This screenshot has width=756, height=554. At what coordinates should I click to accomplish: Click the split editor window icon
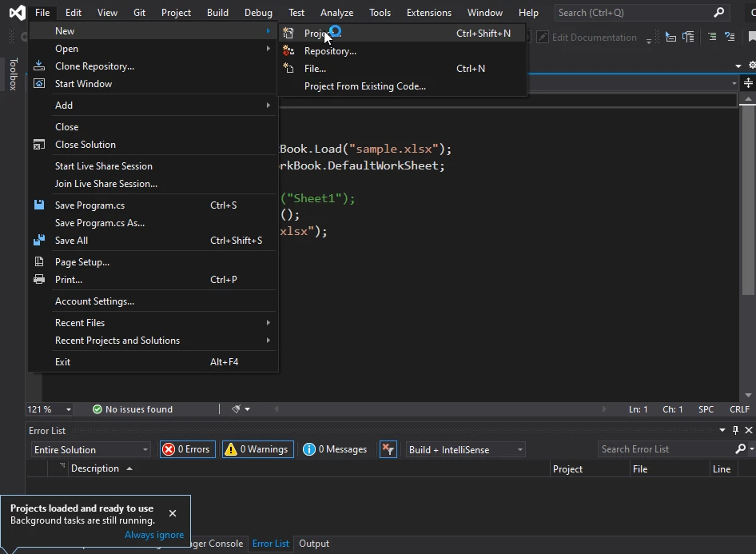(x=748, y=83)
